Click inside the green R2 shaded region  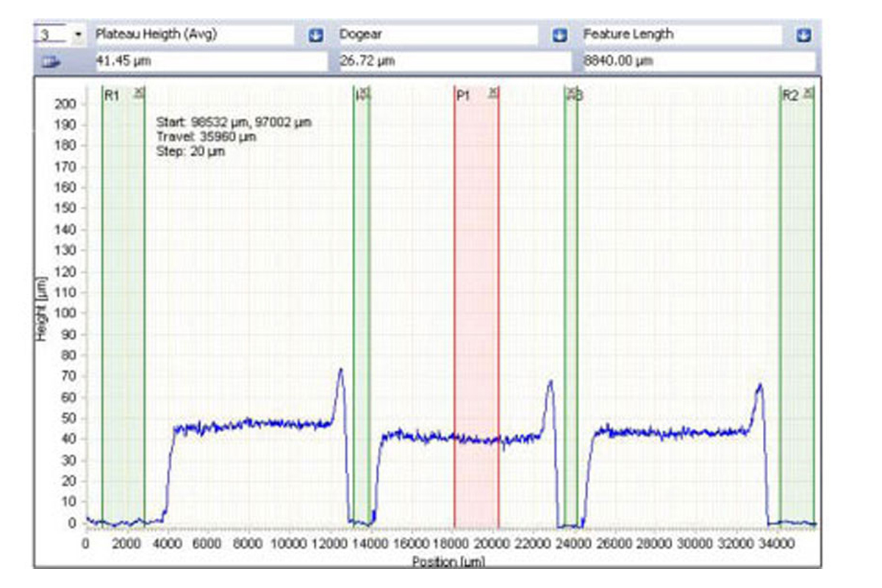pyautogui.click(x=797, y=294)
